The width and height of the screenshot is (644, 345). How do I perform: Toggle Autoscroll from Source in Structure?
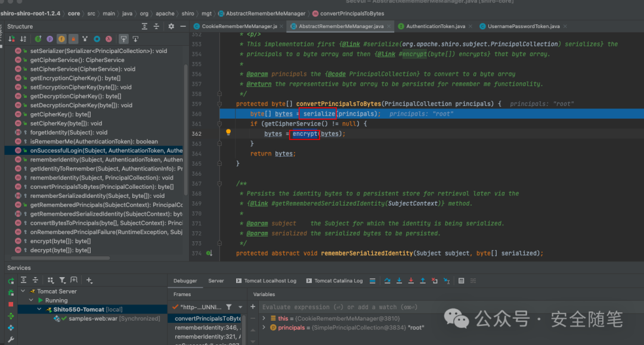tap(135, 39)
